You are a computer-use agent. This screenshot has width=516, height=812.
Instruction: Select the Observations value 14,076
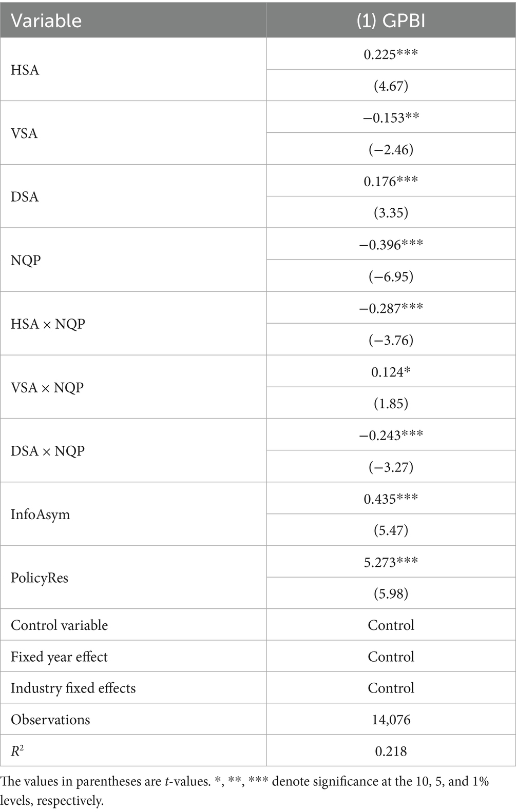tap(391, 720)
